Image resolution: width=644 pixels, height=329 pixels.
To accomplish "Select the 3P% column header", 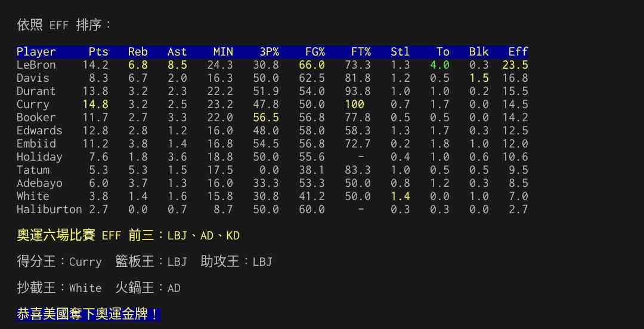I will [269, 52].
